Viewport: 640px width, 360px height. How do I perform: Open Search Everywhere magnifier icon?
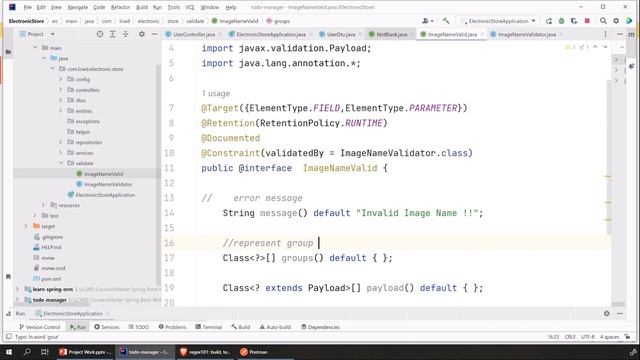tap(603, 21)
